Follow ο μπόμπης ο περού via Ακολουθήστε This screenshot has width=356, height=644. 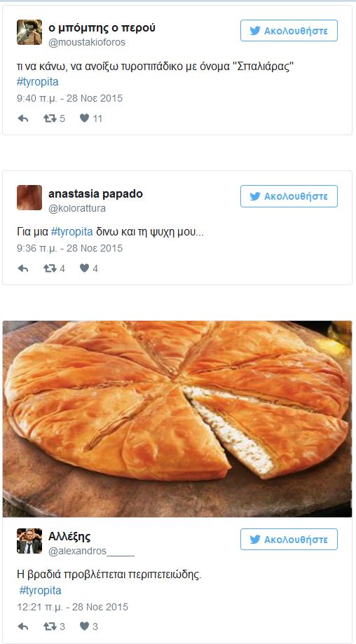289,30
